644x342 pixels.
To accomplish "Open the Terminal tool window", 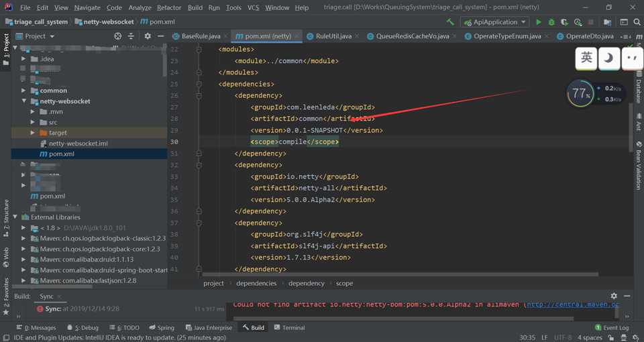I will coord(289,328).
